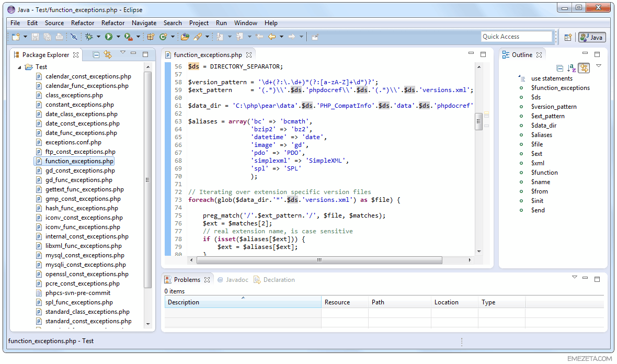Close the Outline view tab
The height and width of the screenshot is (364, 617).
coord(539,55)
